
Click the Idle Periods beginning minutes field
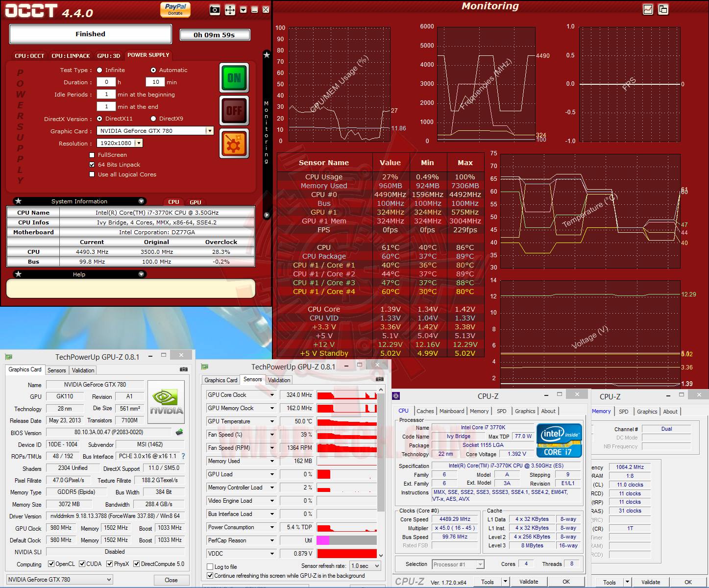[x=106, y=95]
